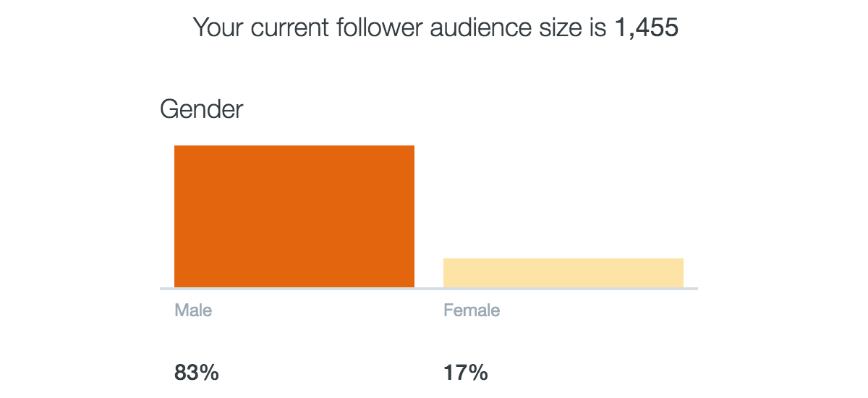Viewport: 868px width, 398px height.
Task: Click the 17% female percentage value
Action: [x=465, y=373]
